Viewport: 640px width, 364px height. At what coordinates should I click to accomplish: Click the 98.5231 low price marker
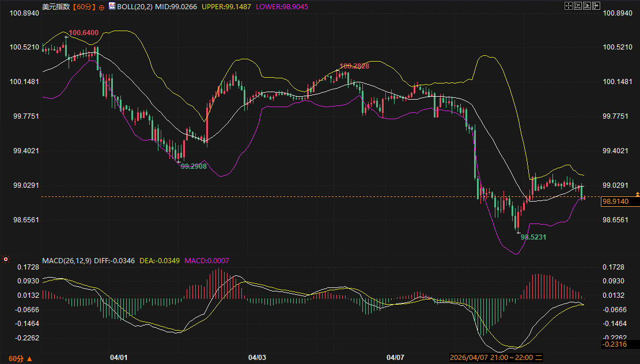[533, 237]
